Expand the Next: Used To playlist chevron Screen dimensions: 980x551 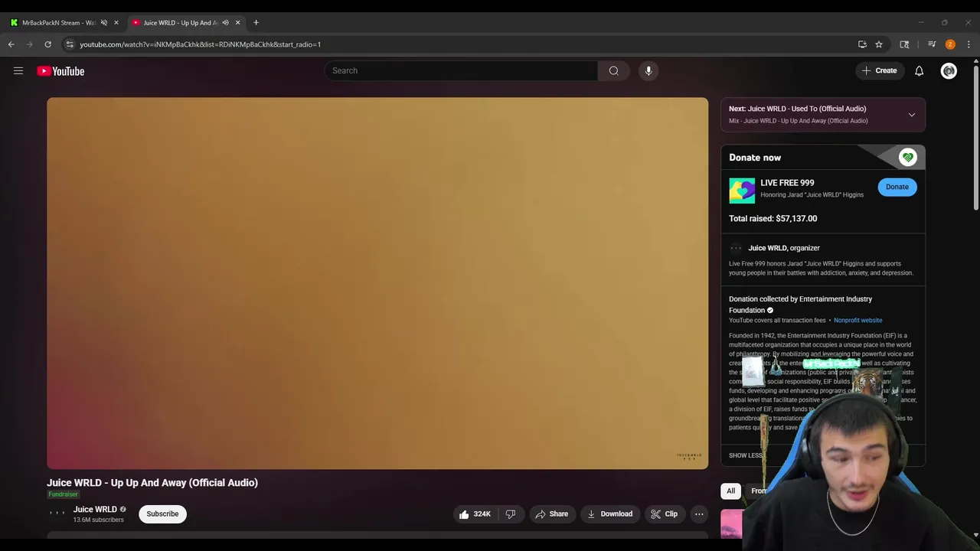coord(911,115)
